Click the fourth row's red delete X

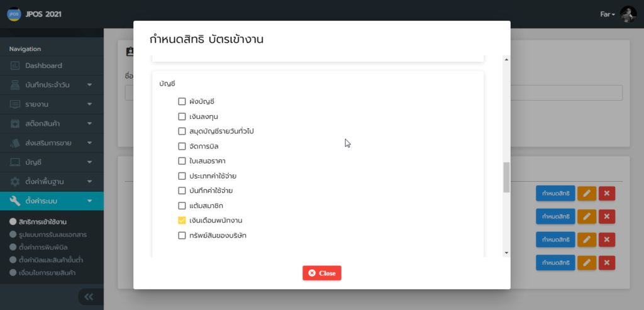click(607, 262)
